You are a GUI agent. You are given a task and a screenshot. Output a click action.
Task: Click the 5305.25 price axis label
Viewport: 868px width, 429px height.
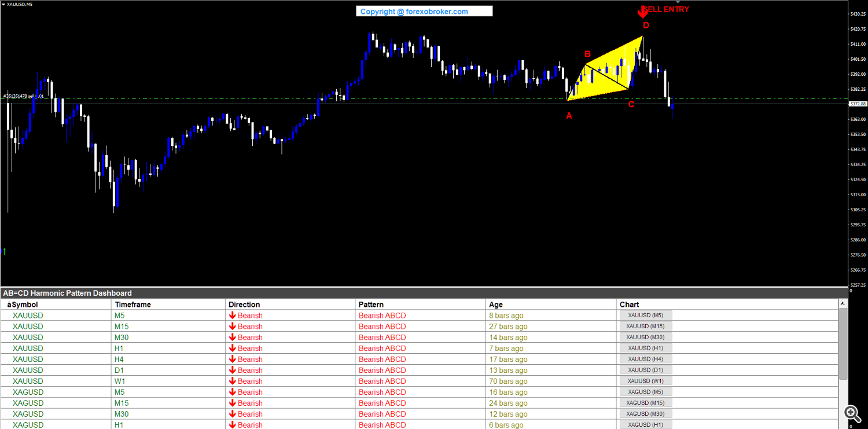click(x=858, y=210)
